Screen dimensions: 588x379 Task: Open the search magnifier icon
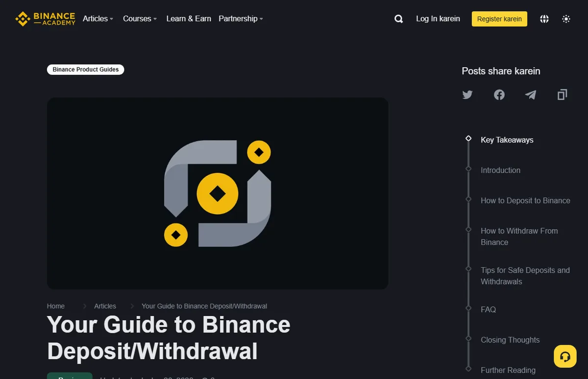[x=399, y=19]
